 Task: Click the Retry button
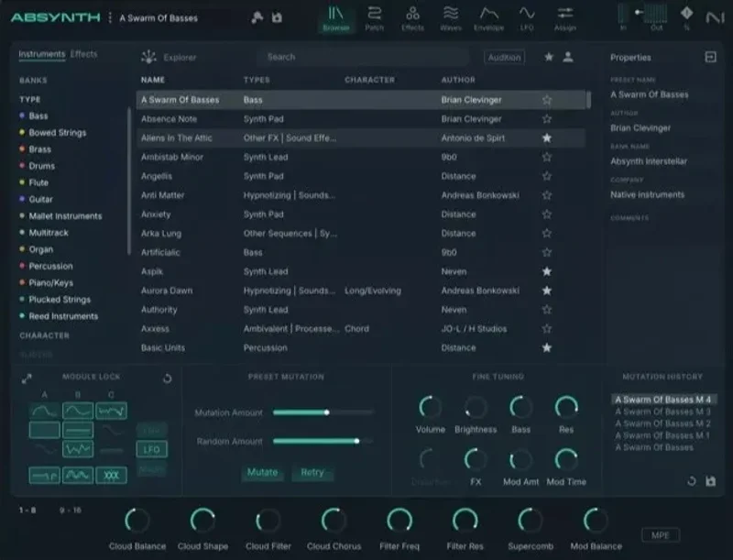[312, 473]
